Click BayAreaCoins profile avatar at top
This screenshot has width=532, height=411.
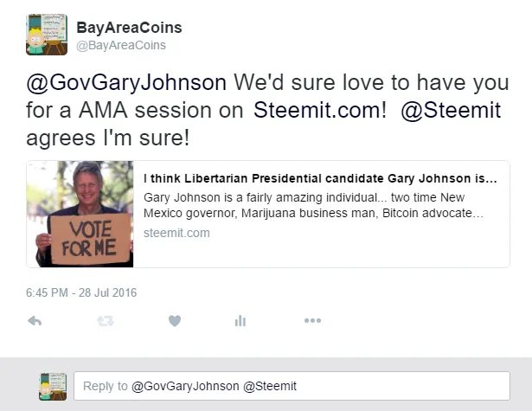click(x=47, y=35)
